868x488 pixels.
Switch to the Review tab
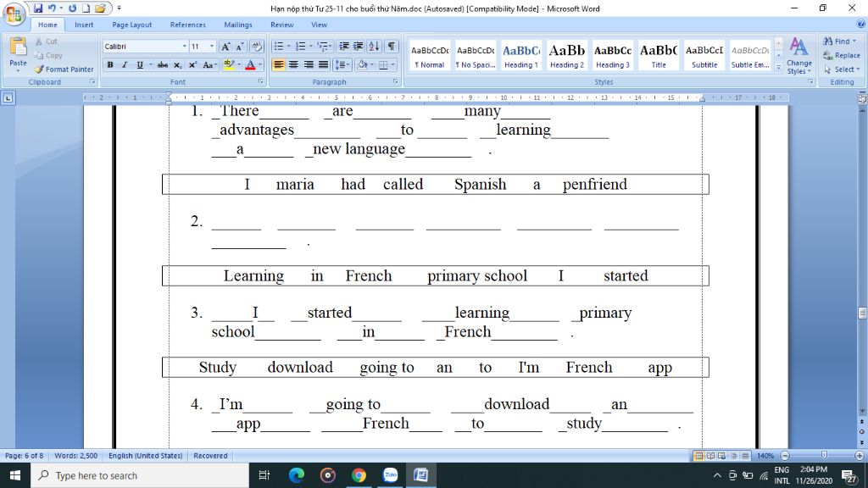click(281, 25)
